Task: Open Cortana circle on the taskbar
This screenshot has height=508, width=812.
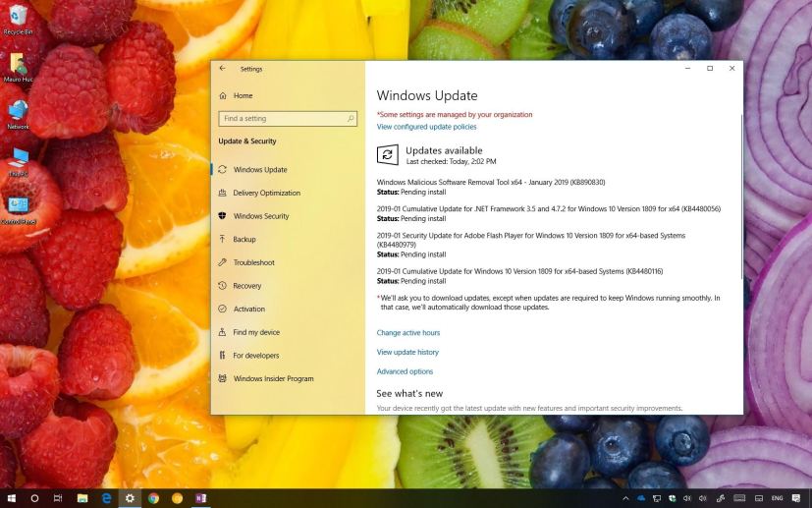Action: [x=34, y=499]
